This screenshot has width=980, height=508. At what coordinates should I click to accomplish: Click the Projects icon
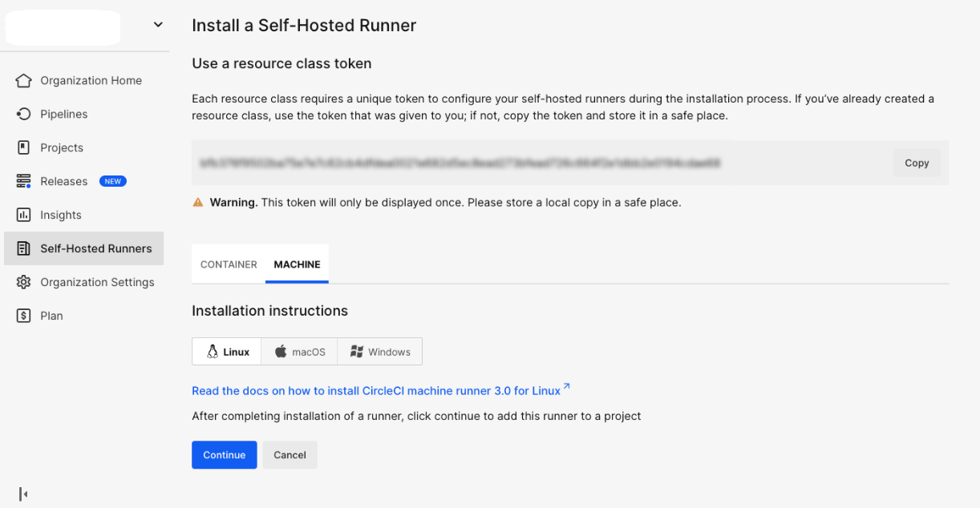coord(23,147)
